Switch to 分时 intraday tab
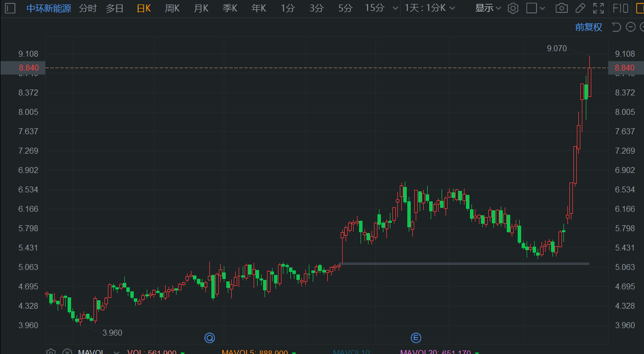Viewport: 644px width, 354px height. (88, 8)
